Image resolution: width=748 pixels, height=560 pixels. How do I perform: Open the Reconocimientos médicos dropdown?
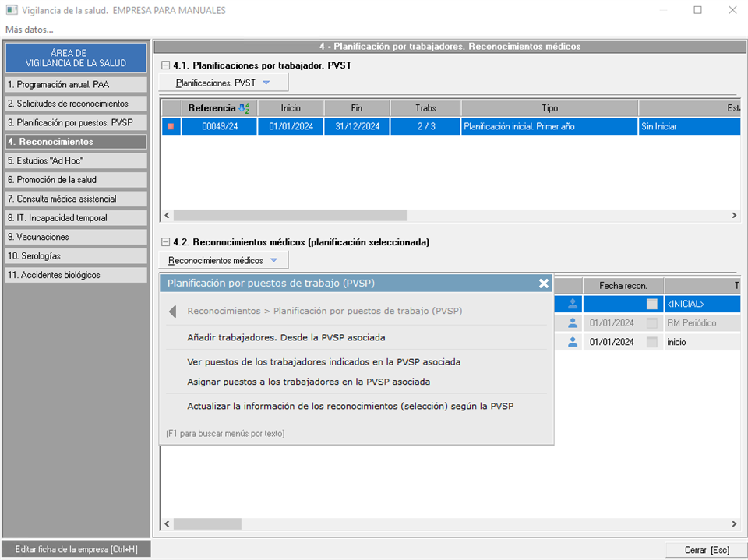(x=224, y=260)
